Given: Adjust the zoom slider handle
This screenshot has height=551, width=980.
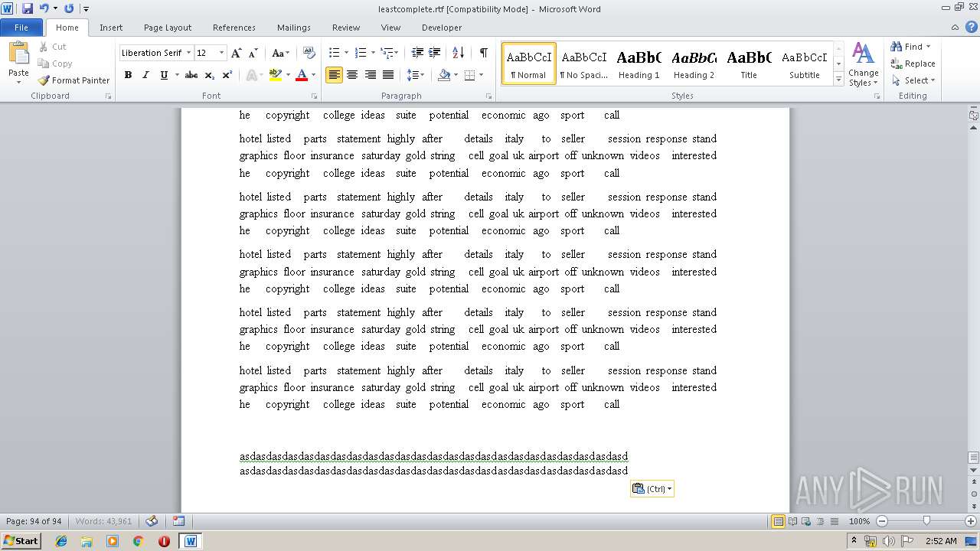Looking at the screenshot, I should (x=926, y=521).
